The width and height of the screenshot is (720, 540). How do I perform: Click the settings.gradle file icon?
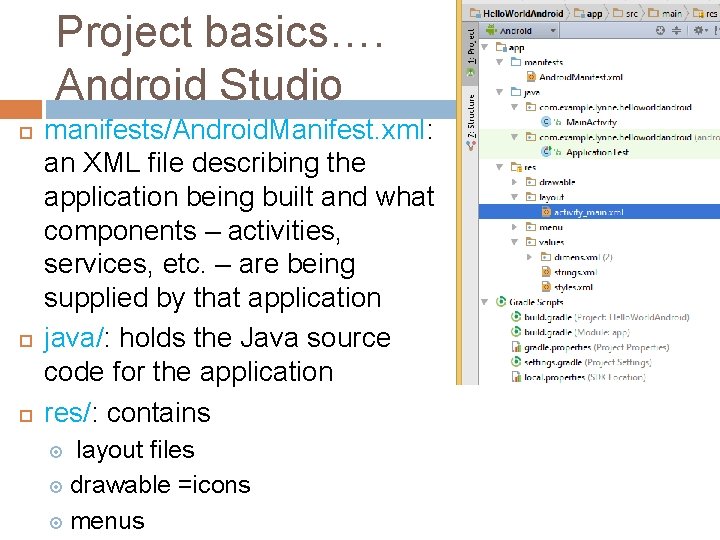516,362
